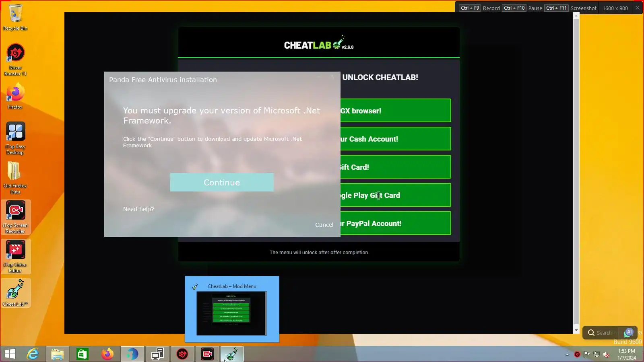The image size is (644, 362).
Task: Open the Driver Booster 11 desktop icon
Action: (x=15, y=59)
